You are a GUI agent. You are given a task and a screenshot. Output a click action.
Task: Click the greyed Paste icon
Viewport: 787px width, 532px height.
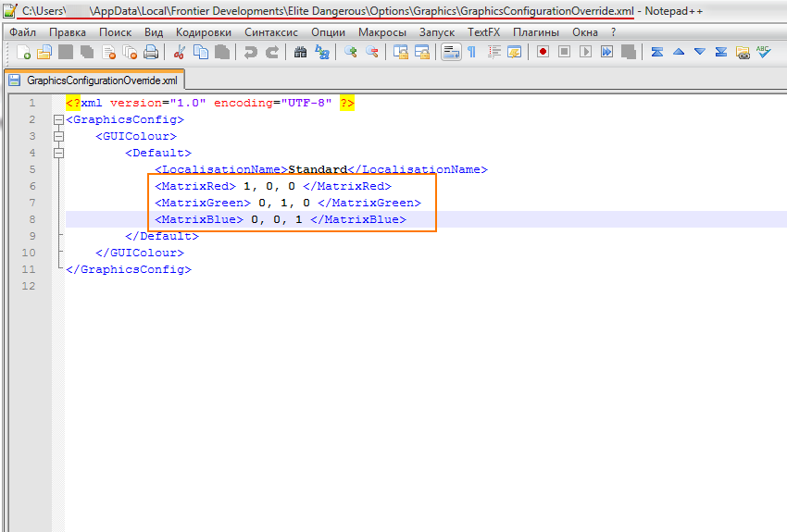pos(222,52)
